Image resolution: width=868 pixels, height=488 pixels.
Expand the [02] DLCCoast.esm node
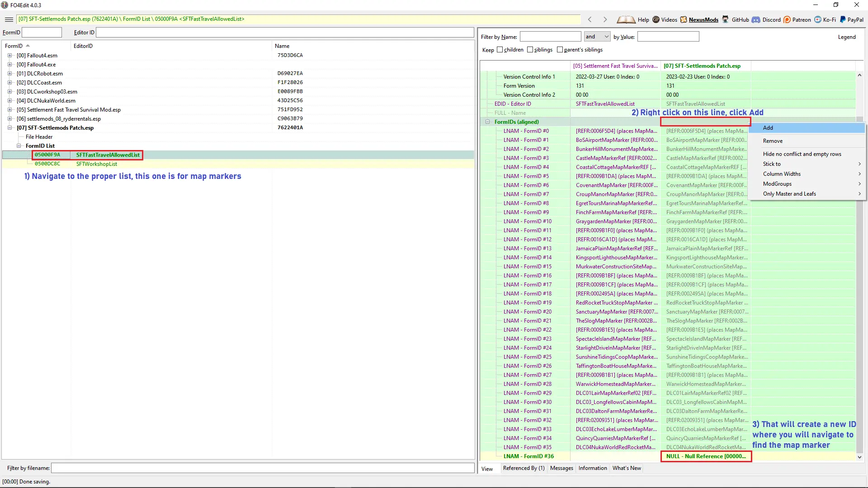(x=9, y=83)
